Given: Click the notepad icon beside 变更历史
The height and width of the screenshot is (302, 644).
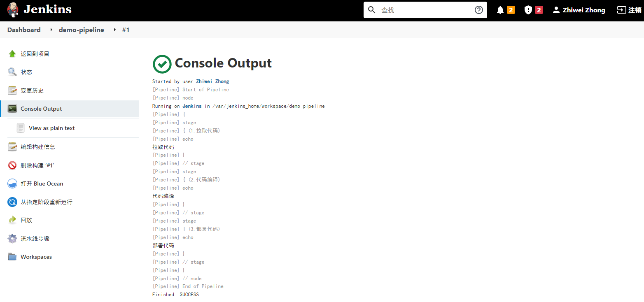Looking at the screenshot, I should (12, 91).
